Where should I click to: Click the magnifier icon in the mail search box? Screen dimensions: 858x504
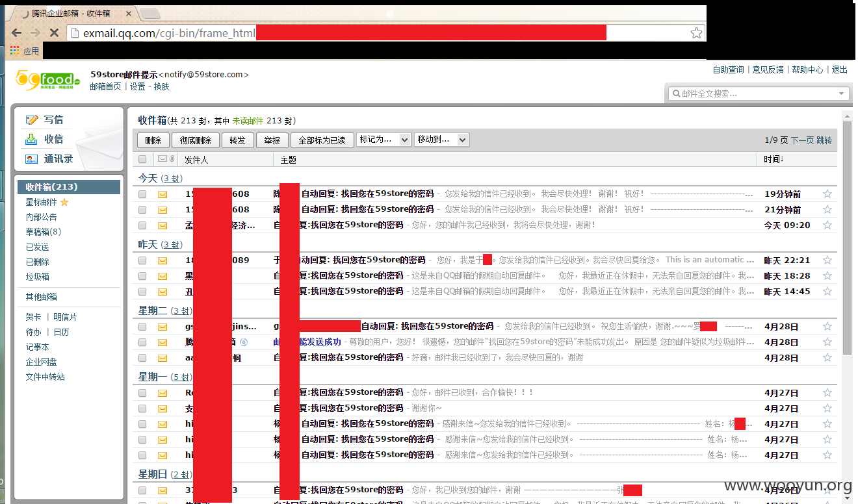coord(676,94)
